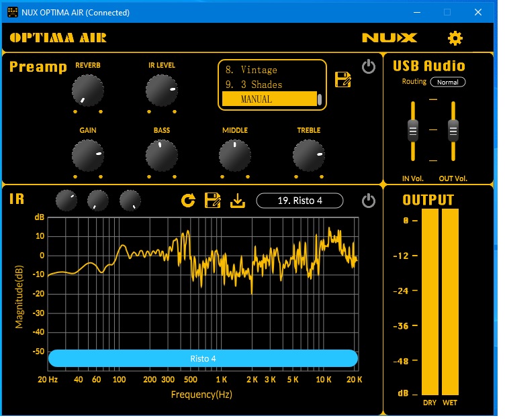Click the OUT Vol. slider handle
This screenshot has height=420, width=505.
(453, 129)
